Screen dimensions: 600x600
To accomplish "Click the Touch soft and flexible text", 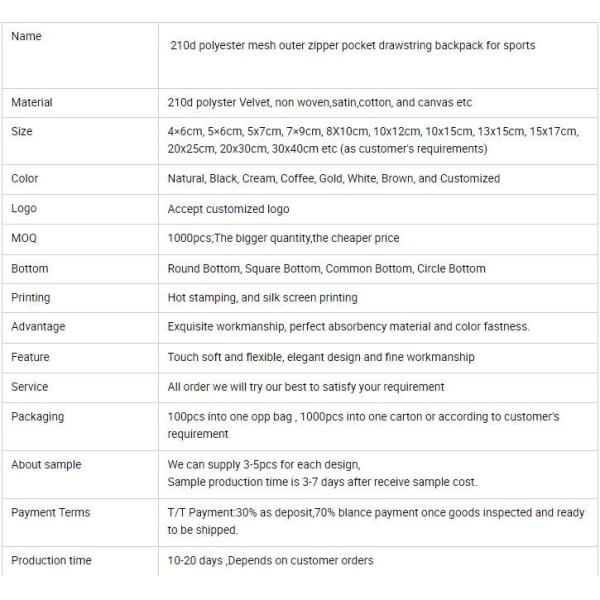I will [320, 357].
